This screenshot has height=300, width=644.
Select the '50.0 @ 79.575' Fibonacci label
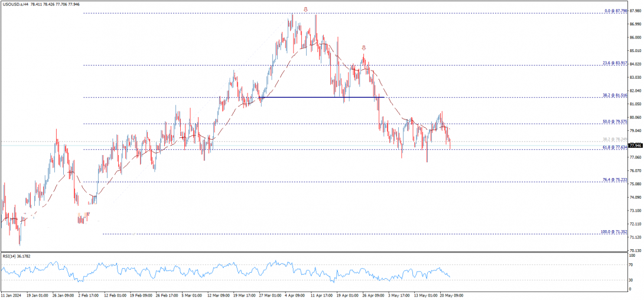point(614,121)
